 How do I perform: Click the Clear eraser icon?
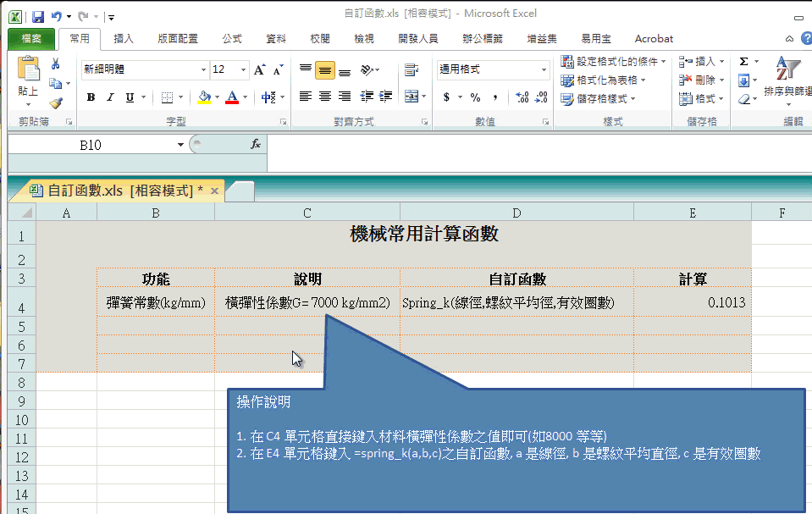click(743, 99)
